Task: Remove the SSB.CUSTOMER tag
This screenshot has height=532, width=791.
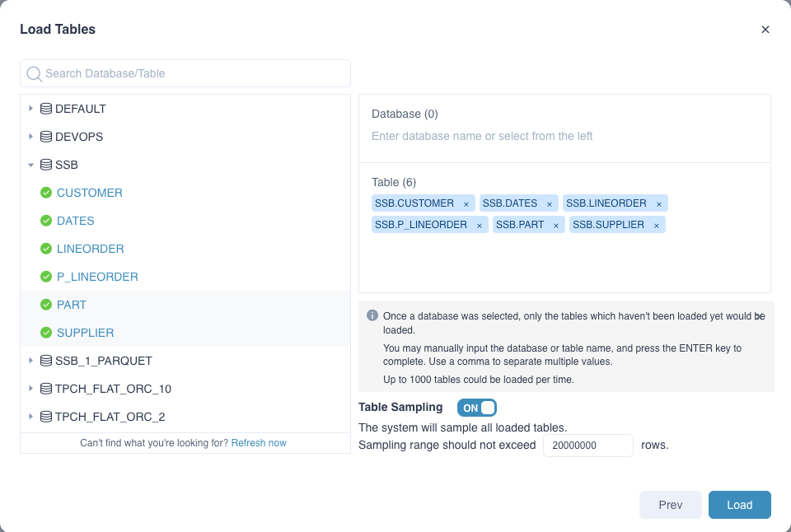Action: (466, 203)
